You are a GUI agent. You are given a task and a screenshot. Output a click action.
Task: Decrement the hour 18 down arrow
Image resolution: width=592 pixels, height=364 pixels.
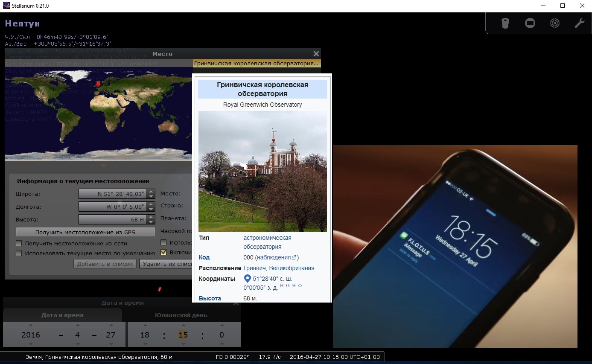(x=145, y=344)
